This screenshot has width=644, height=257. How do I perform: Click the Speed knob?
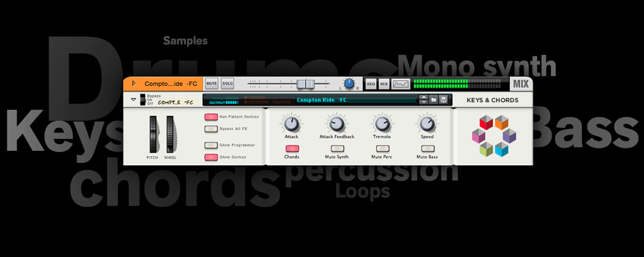pos(427,123)
